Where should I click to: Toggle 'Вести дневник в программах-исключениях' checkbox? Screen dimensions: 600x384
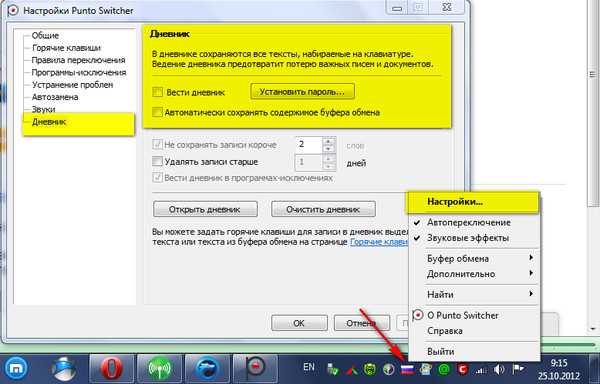[x=157, y=177]
